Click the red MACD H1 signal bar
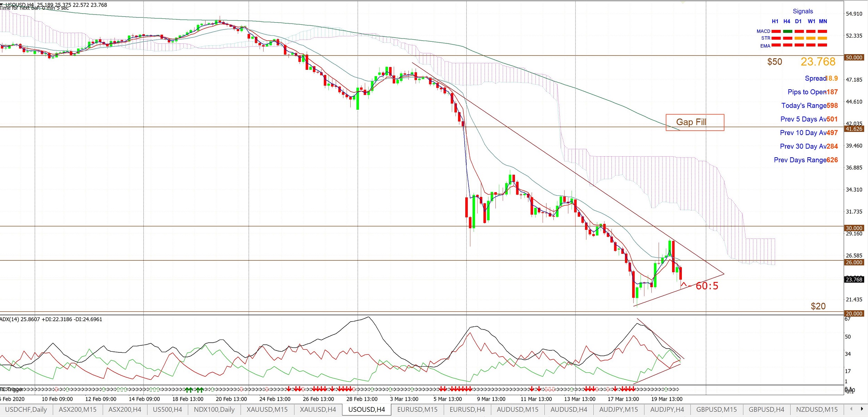Screen dimensions: 868x417 click(x=776, y=31)
